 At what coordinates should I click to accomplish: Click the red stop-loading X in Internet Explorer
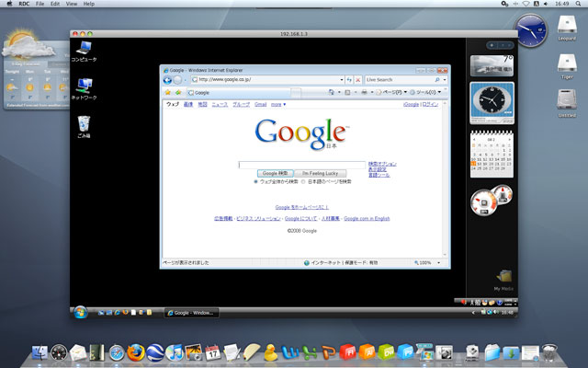coord(358,80)
